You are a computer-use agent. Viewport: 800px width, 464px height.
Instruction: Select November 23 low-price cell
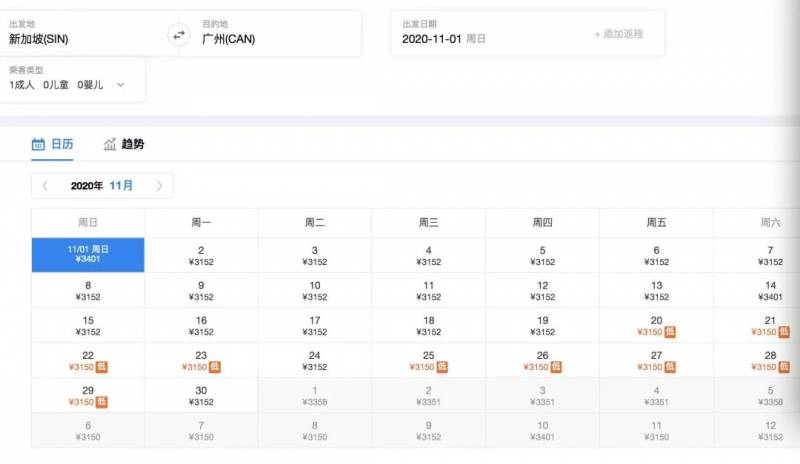[201, 360]
